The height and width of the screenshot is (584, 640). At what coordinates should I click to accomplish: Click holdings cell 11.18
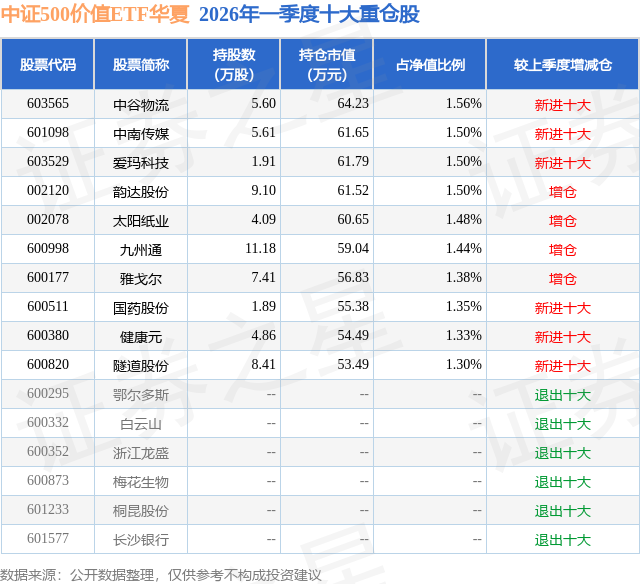pyautogui.click(x=261, y=249)
